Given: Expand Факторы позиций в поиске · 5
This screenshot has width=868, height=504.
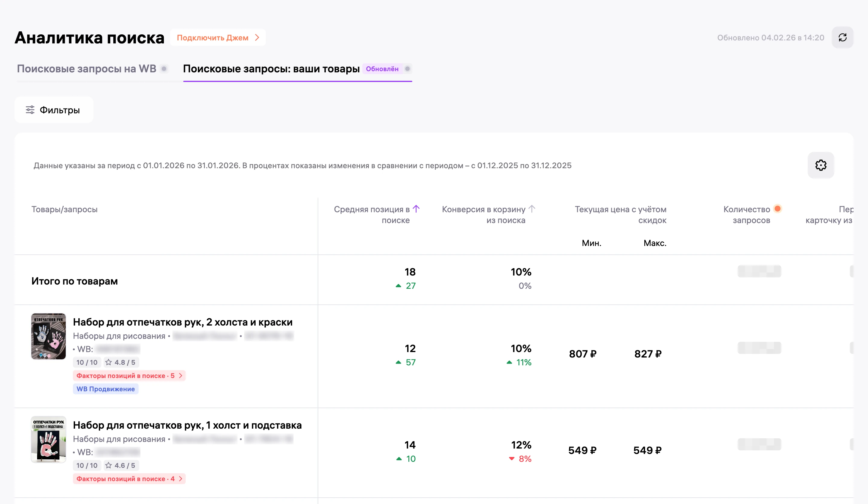Looking at the screenshot, I should pos(129,376).
